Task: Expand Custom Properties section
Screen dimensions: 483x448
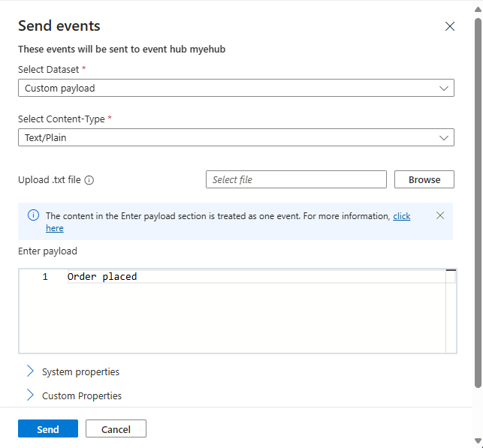Action: [x=30, y=395]
